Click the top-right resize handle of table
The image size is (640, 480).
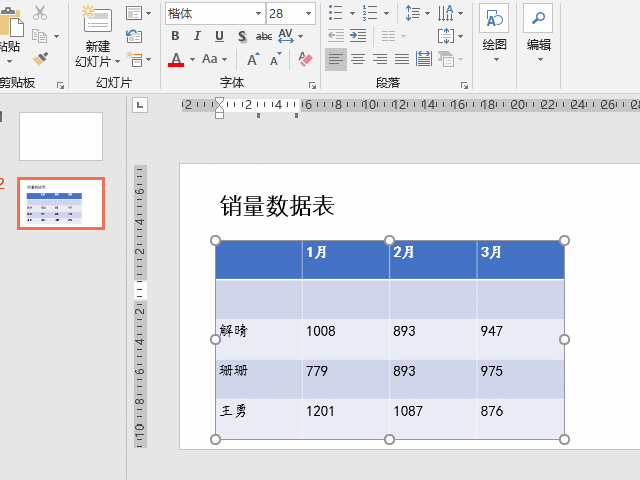(564, 240)
